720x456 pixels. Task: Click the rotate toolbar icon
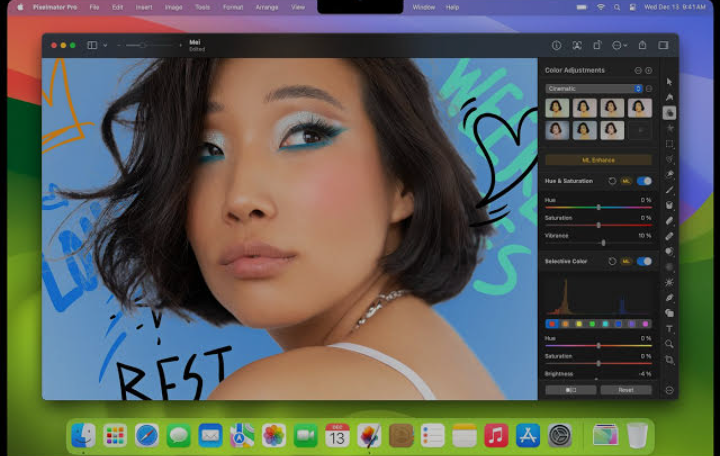[597, 45]
